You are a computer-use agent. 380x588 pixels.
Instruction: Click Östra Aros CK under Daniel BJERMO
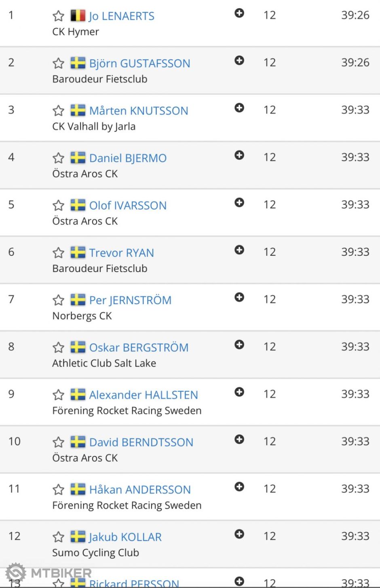coord(85,174)
